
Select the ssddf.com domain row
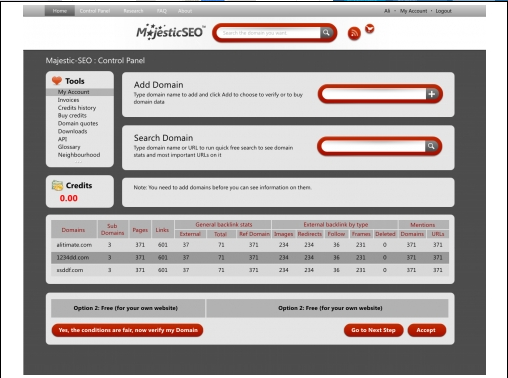coord(250,270)
